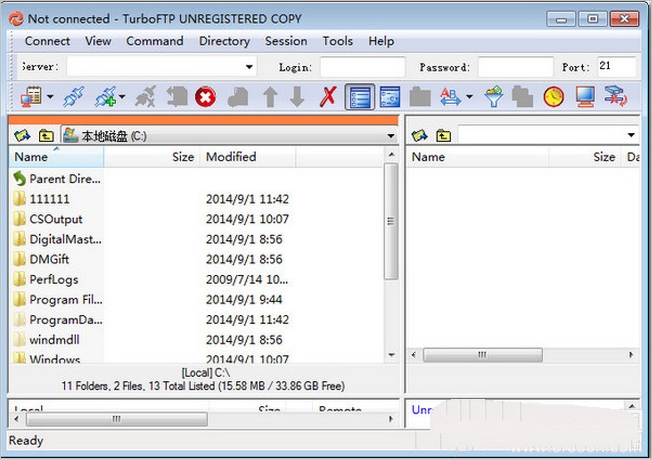Sort remote files by Size column

pyautogui.click(x=585, y=157)
